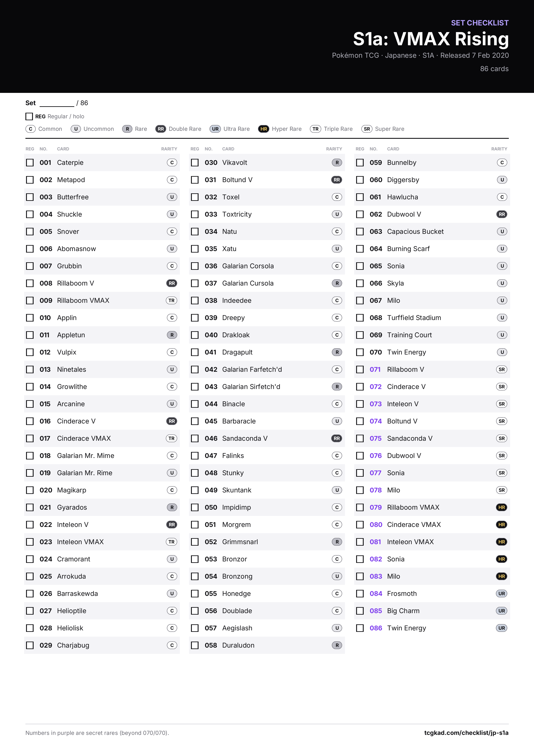The height and width of the screenshot is (756, 534).
Task: Click the Set count blank line field
Action: (x=57, y=103)
